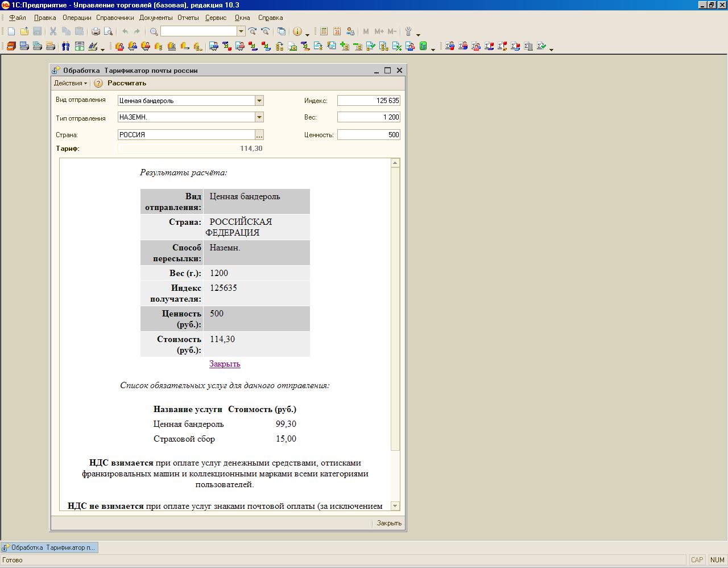Click the yellow Info help icon
The image size is (728, 568).
click(297, 32)
